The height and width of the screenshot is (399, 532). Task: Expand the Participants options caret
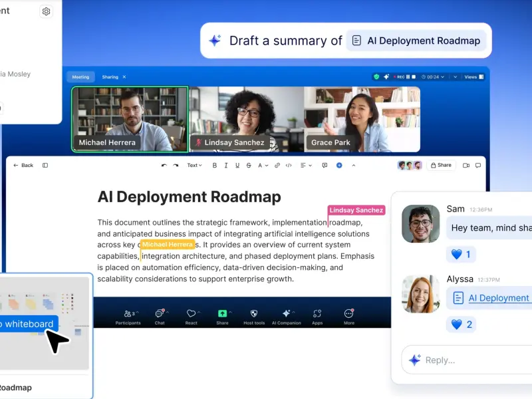[138, 313]
